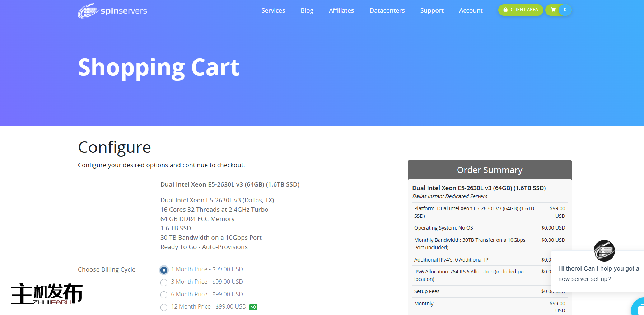Click the cart item count badge
Viewport: 644px width, 315px height.
click(565, 10)
